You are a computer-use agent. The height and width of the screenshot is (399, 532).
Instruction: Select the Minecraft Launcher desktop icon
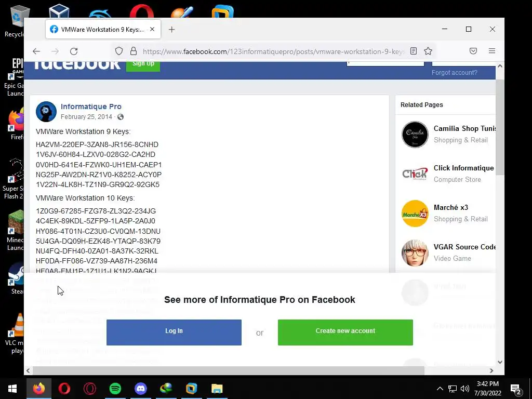pyautogui.click(x=15, y=231)
